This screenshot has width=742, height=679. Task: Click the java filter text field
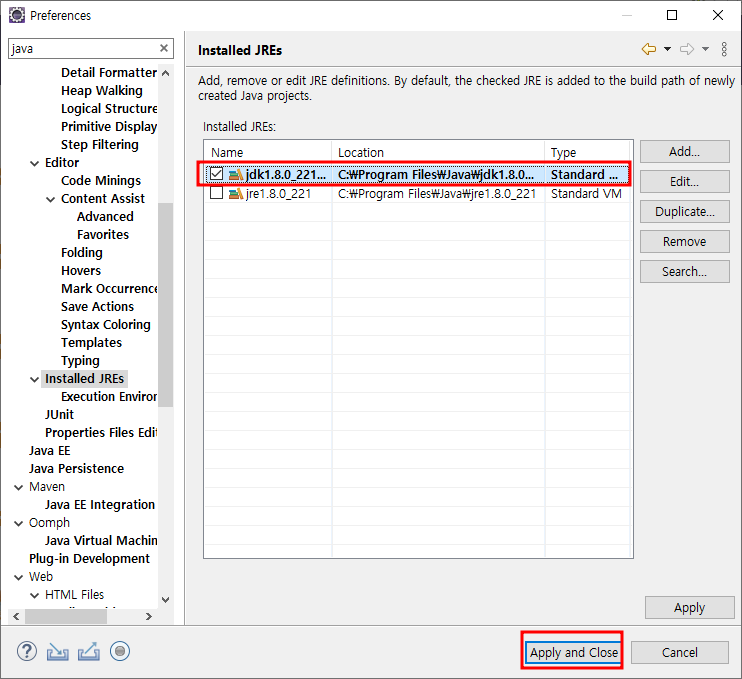click(84, 48)
